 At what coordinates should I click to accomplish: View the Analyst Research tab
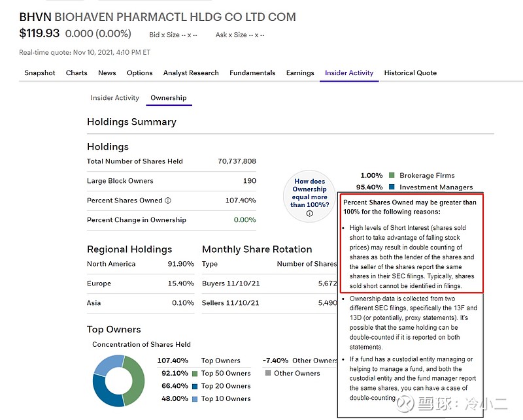click(x=191, y=73)
